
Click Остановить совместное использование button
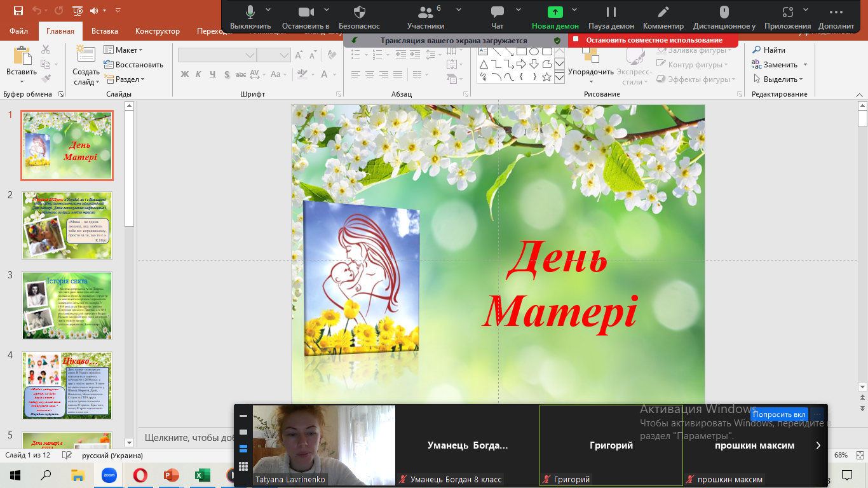pos(654,39)
